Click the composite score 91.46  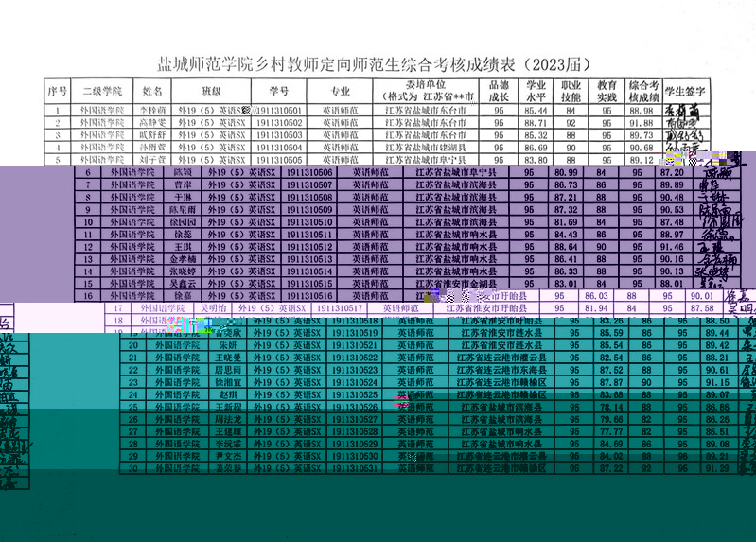672,247
